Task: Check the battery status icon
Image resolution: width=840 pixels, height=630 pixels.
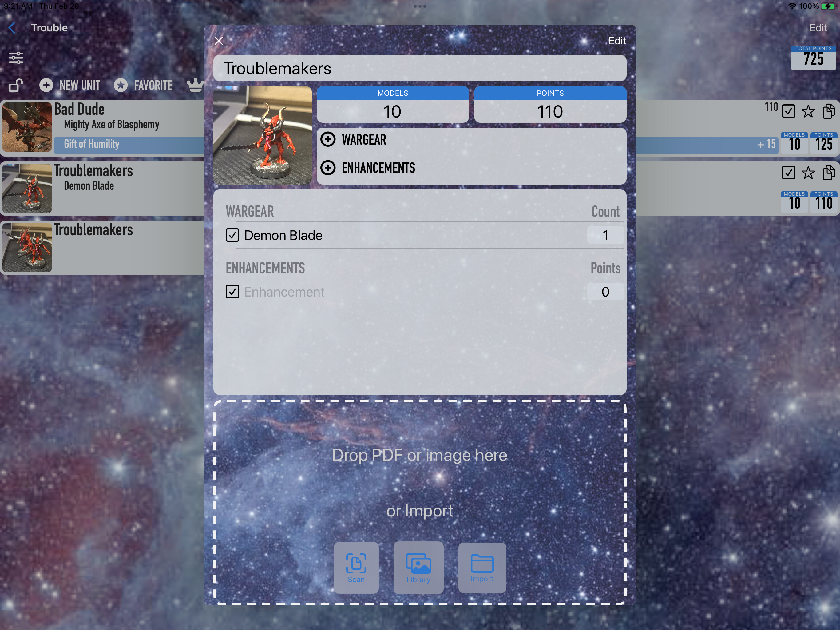Action: (828, 6)
